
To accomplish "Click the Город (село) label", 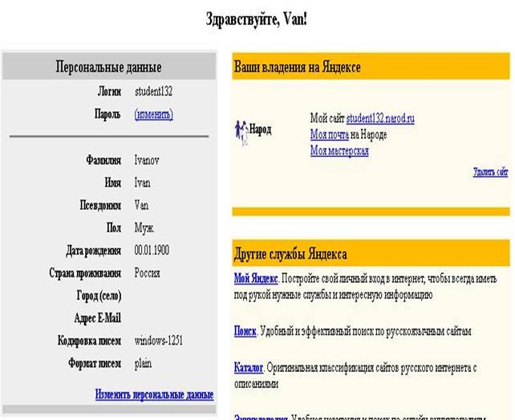I will click(x=99, y=296).
